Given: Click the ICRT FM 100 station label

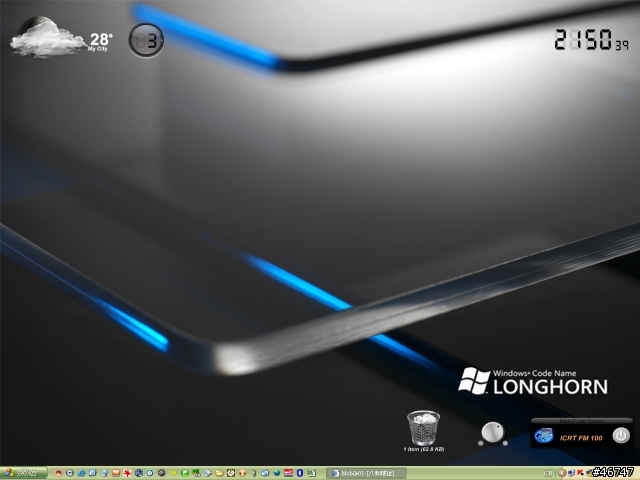Looking at the screenshot, I should (x=581, y=438).
